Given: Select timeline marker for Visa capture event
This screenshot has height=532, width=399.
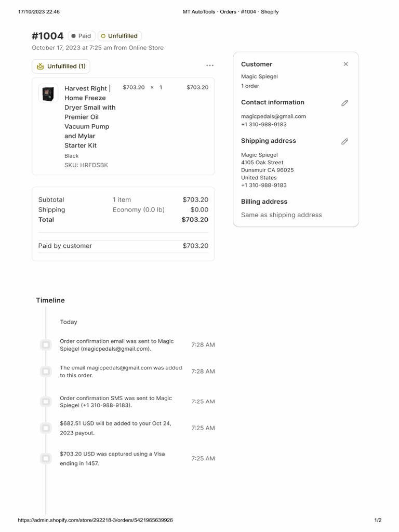Looking at the screenshot, I should tap(46, 458).
